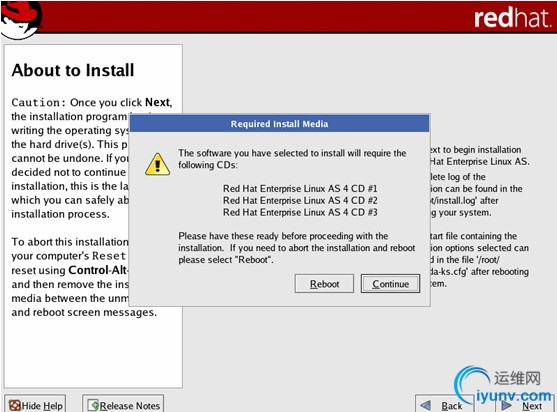The image size is (557, 412).
Task: Open the Release Notes
Action: [x=123, y=405]
